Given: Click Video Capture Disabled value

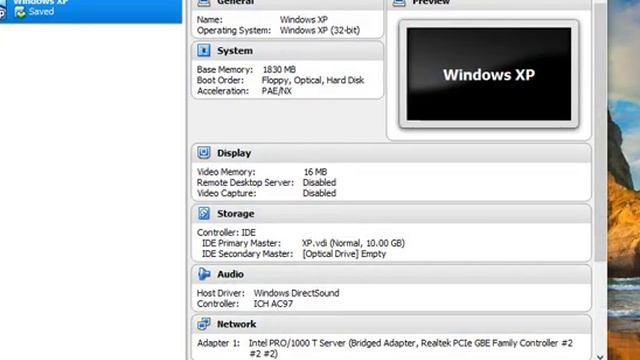Looking at the screenshot, I should (x=319, y=193).
